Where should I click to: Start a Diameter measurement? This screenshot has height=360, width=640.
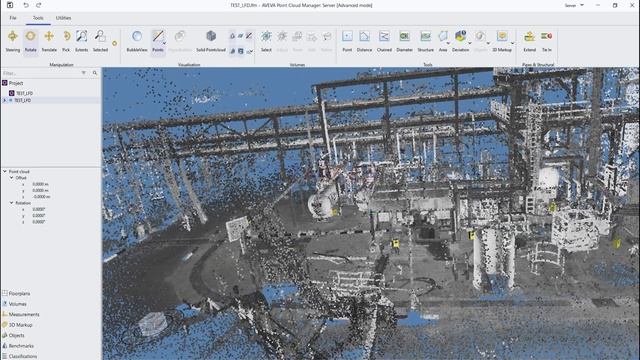(404, 41)
